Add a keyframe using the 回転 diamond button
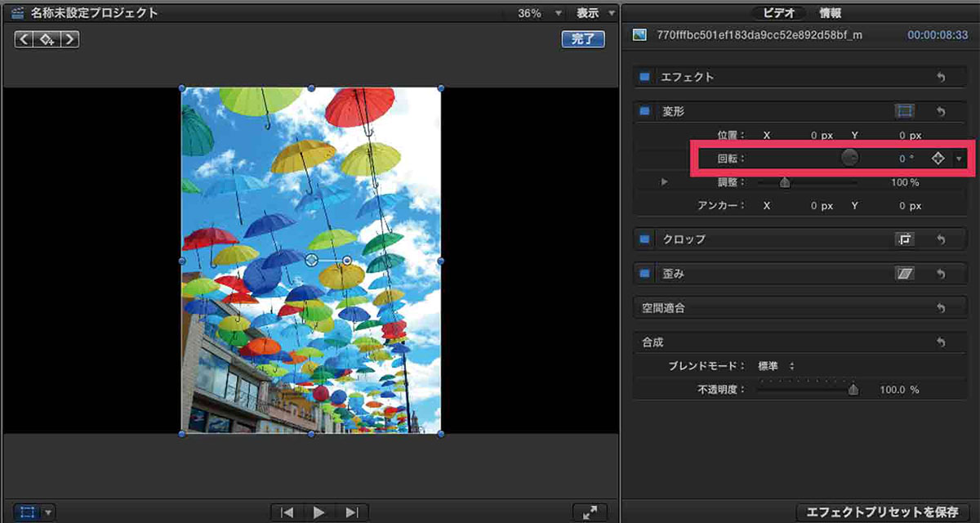Screen dimensions: 980x523 [x=938, y=159]
